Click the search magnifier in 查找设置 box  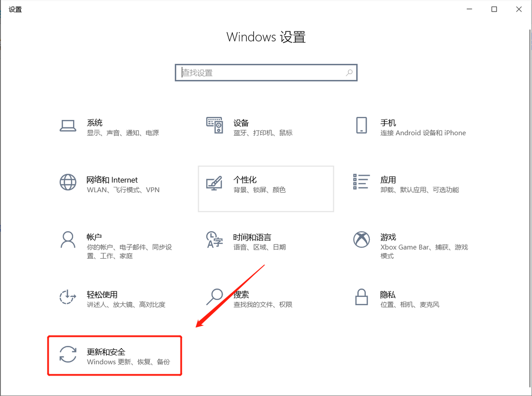point(349,73)
